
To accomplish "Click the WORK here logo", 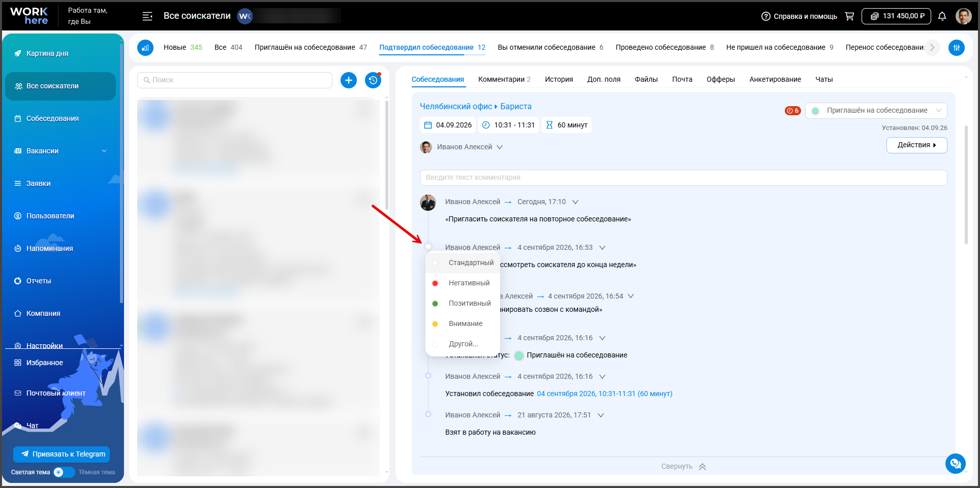I will point(29,16).
